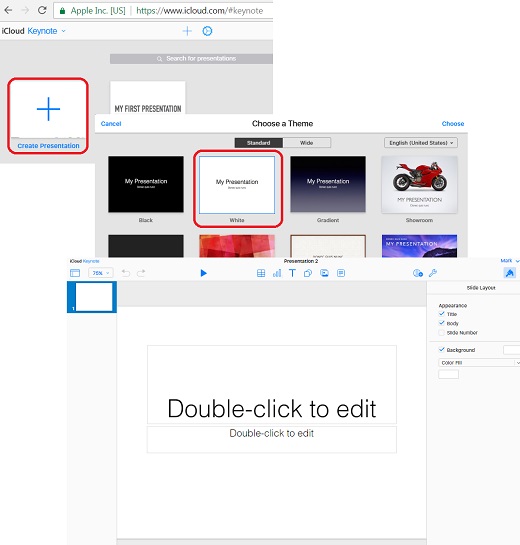Select the purple mountain theme thumbnail
The width and height of the screenshot is (520, 545).
click(x=419, y=246)
